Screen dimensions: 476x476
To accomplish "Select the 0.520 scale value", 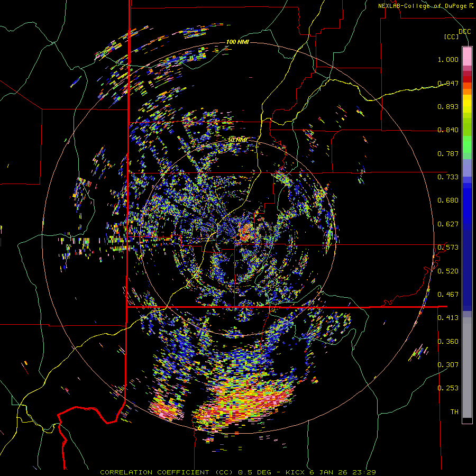I will [x=448, y=271].
